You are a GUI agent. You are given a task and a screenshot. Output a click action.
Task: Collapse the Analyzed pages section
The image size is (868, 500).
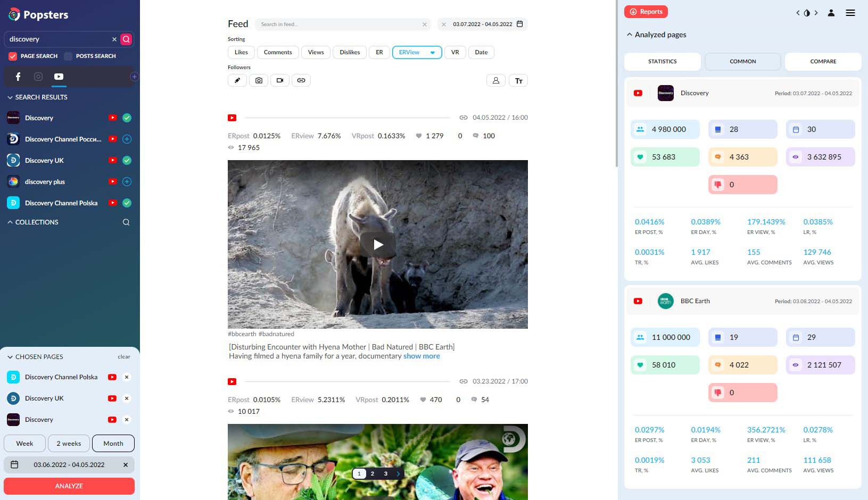630,35
